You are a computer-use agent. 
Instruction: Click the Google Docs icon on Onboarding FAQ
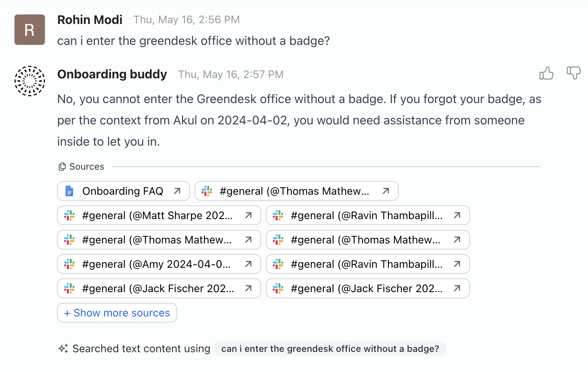coord(69,191)
